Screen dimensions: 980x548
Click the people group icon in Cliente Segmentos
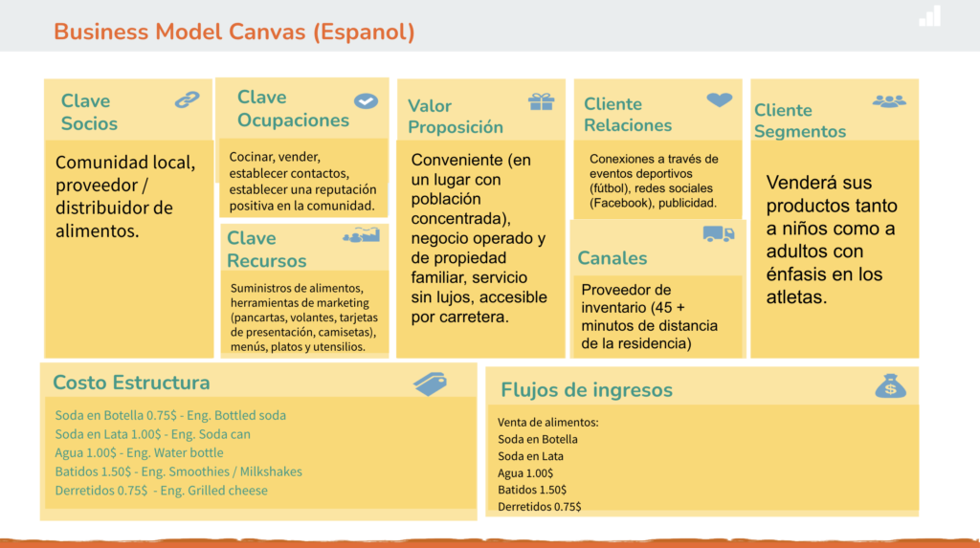[x=888, y=100]
